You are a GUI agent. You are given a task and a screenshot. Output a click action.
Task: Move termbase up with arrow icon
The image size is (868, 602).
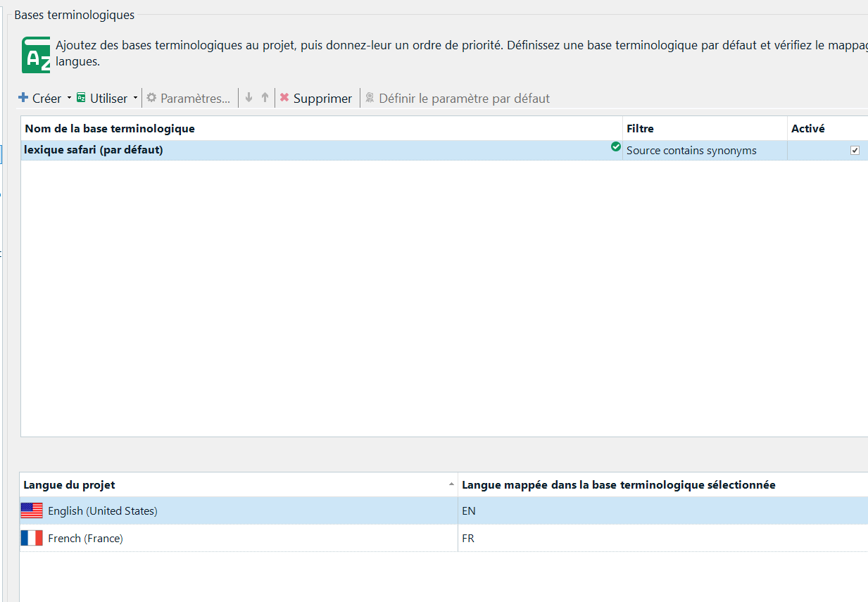click(265, 98)
